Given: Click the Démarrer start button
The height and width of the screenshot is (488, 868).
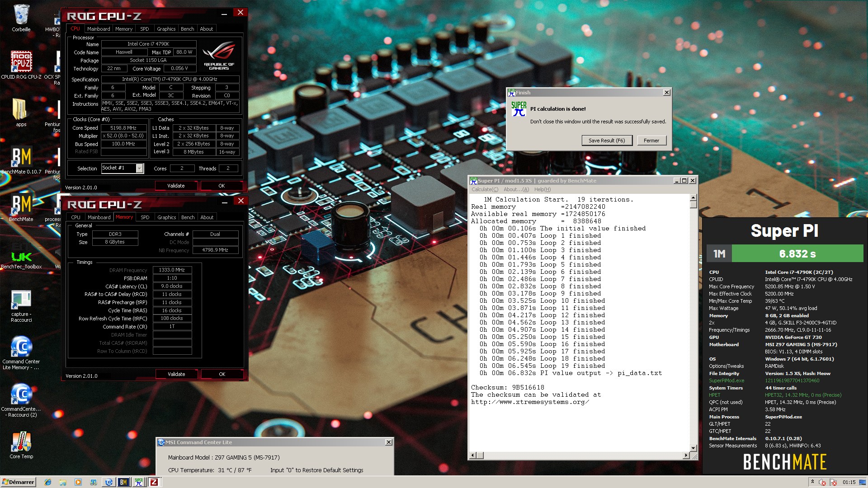Looking at the screenshot, I should (18, 482).
